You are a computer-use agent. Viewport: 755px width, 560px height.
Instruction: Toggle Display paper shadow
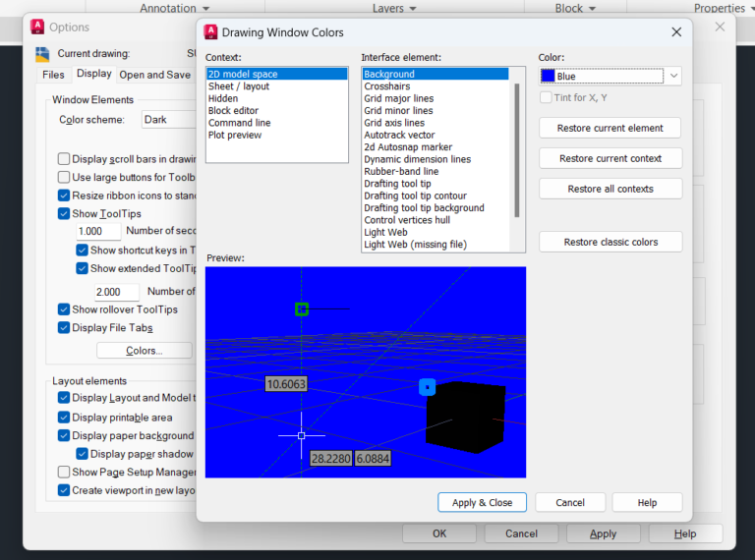pos(82,454)
